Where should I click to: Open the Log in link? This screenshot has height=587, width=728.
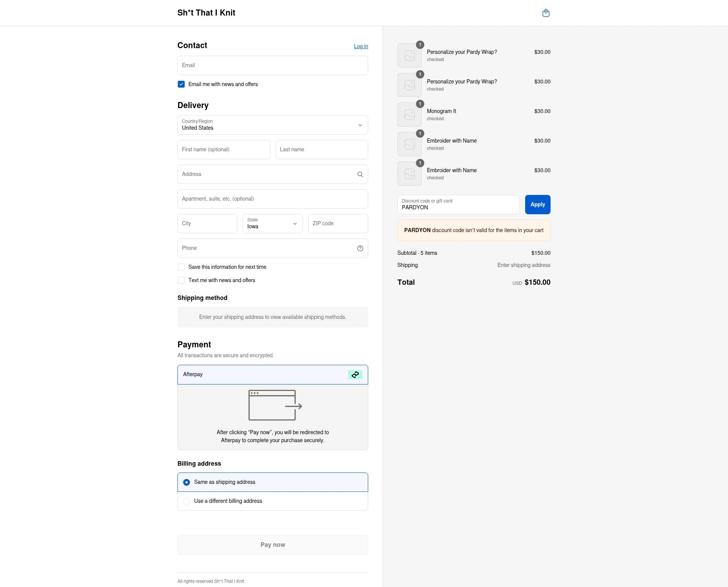(361, 46)
